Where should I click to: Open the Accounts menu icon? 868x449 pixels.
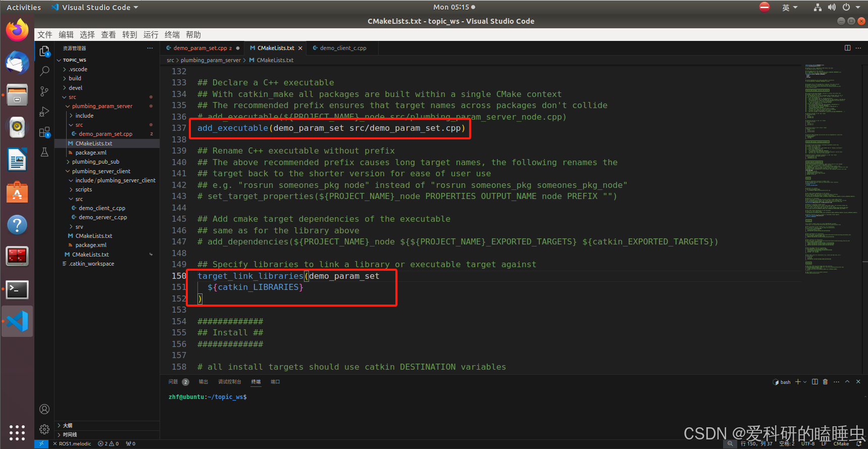(44, 409)
